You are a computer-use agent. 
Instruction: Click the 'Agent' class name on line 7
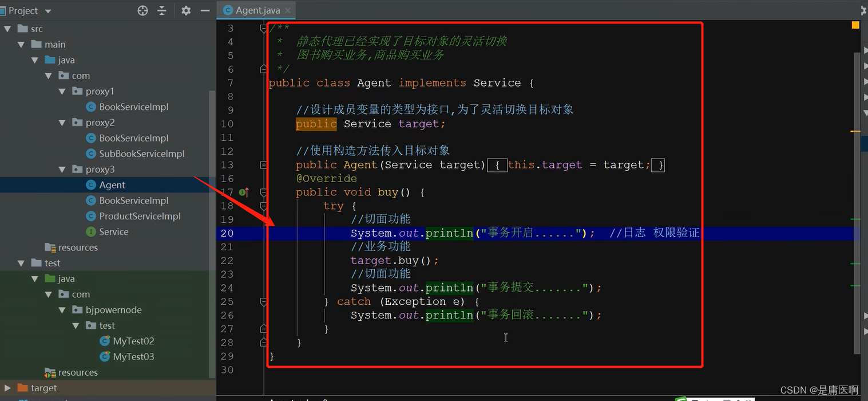(374, 83)
